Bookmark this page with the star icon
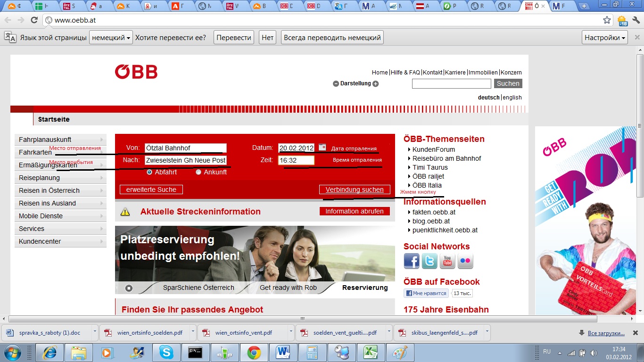The height and width of the screenshot is (362, 644). click(607, 20)
